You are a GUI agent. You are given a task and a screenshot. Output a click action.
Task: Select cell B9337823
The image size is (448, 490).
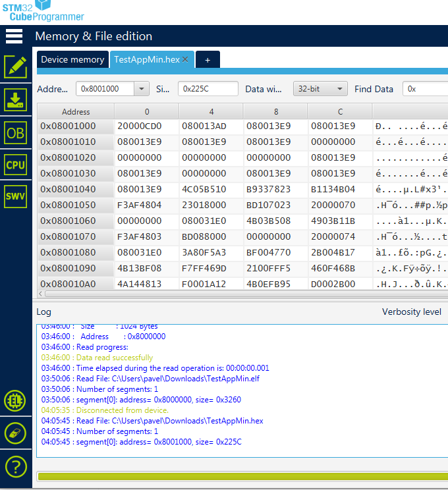pyautogui.click(x=276, y=189)
